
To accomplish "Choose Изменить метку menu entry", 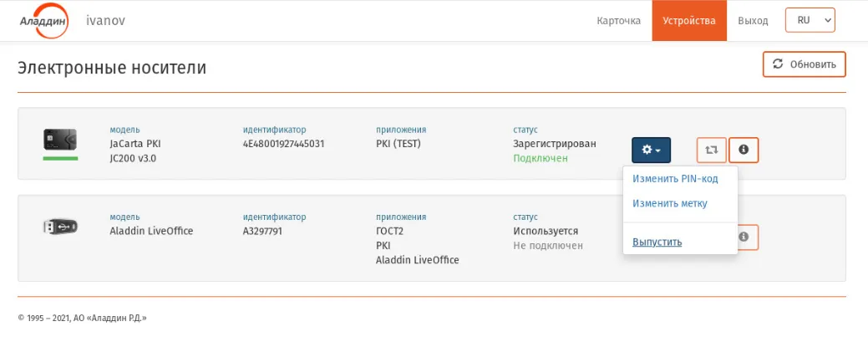I will click(670, 203).
